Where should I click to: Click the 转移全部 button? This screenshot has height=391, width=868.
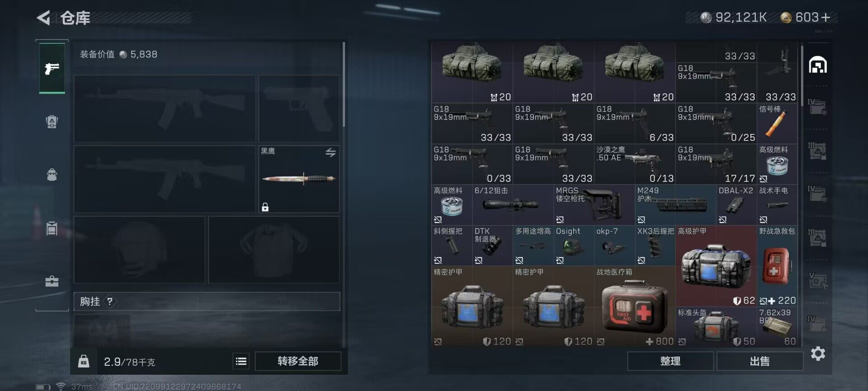click(298, 361)
